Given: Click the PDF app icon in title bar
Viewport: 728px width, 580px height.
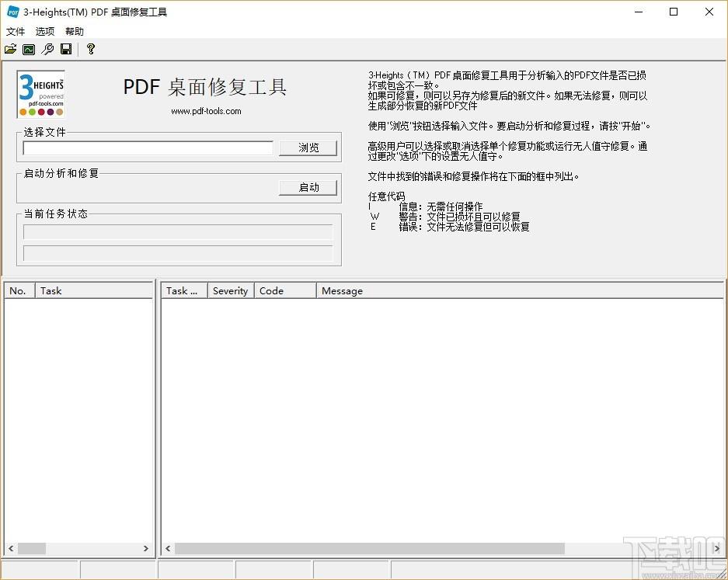Looking at the screenshot, I should [x=13, y=12].
